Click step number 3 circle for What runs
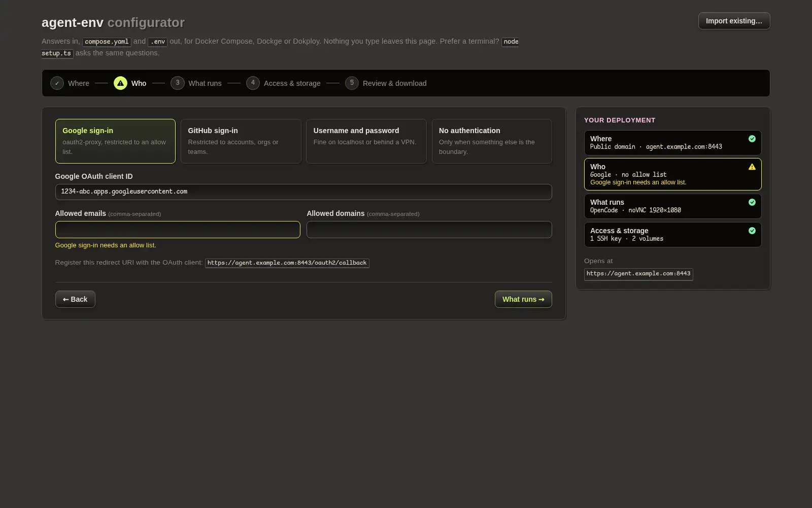The width and height of the screenshot is (812, 508). pyautogui.click(x=178, y=83)
